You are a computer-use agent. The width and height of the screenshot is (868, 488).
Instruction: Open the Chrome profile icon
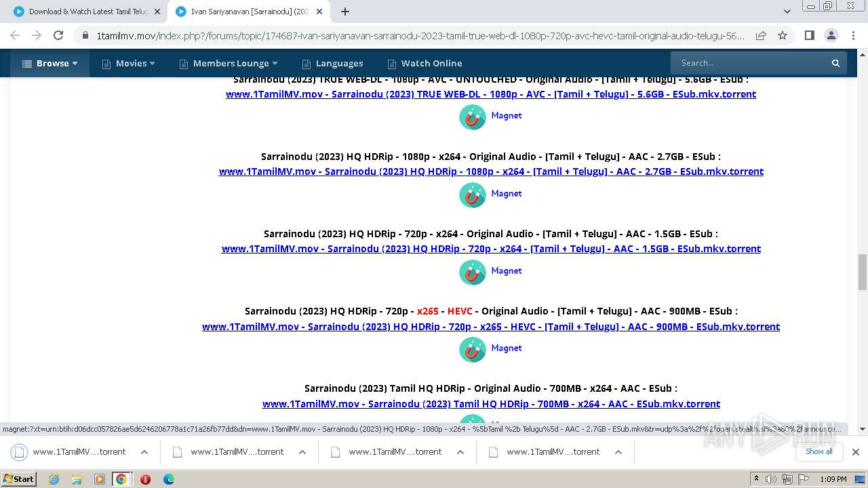coord(831,35)
